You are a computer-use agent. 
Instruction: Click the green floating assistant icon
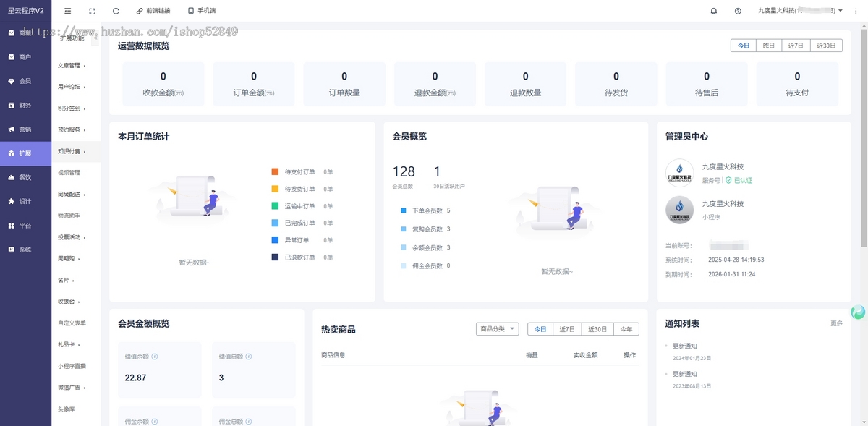(858, 312)
